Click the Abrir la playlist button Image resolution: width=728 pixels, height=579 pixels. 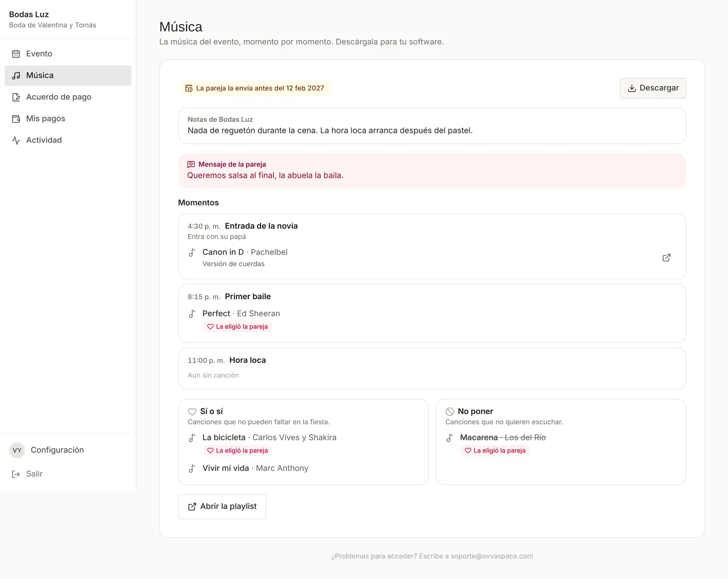[222, 507]
